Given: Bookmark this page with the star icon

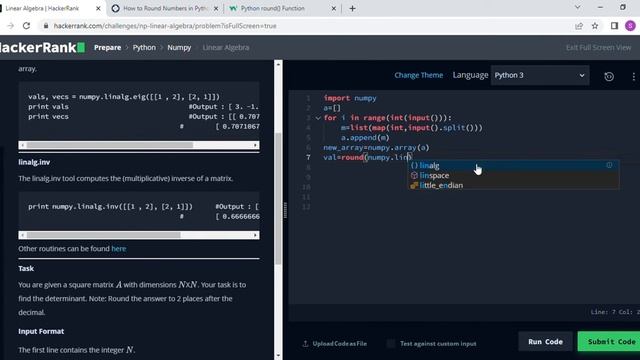Looking at the screenshot, I should [595, 26].
